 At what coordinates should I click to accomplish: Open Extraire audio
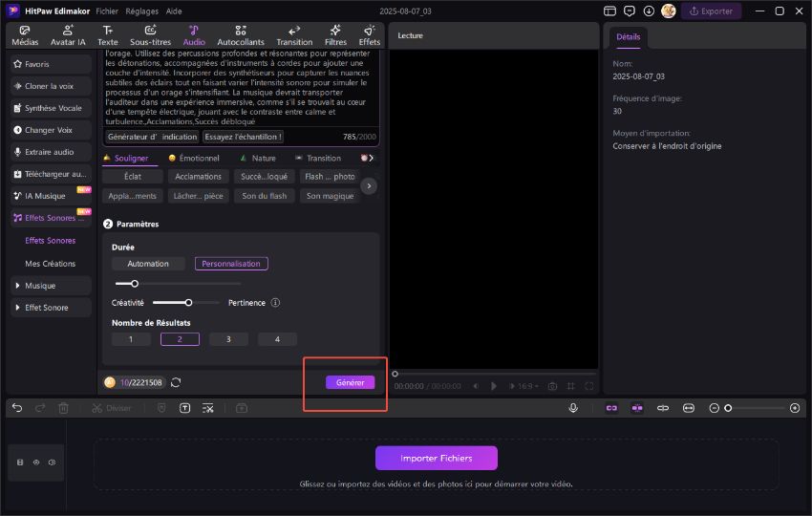(x=51, y=152)
